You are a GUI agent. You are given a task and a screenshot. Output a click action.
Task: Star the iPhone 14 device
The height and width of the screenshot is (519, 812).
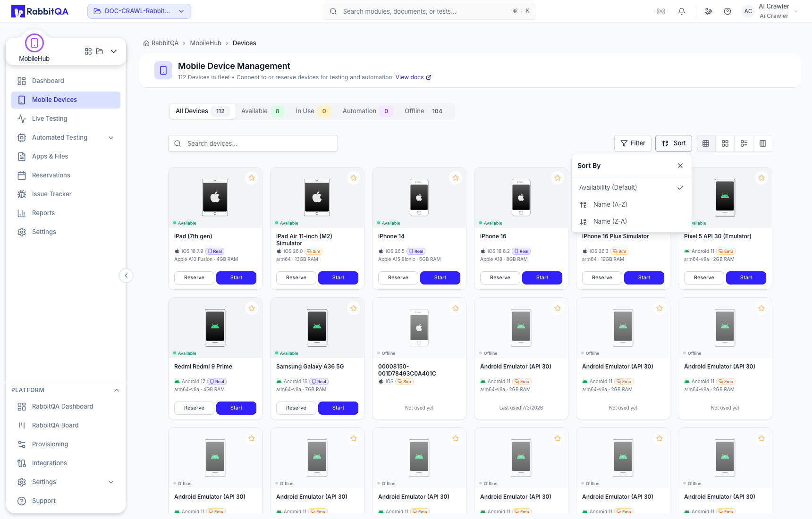tap(456, 178)
